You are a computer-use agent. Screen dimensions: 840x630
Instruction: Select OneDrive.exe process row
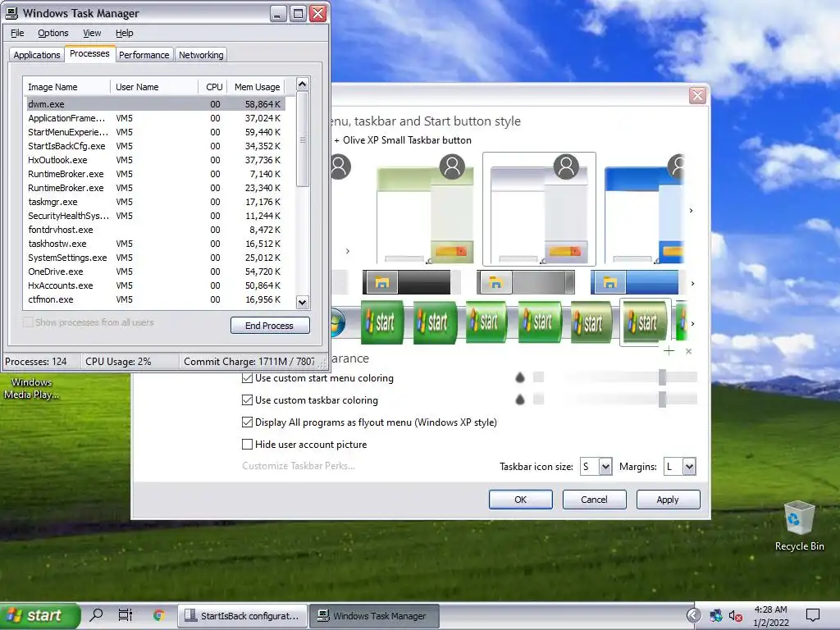coord(155,272)
